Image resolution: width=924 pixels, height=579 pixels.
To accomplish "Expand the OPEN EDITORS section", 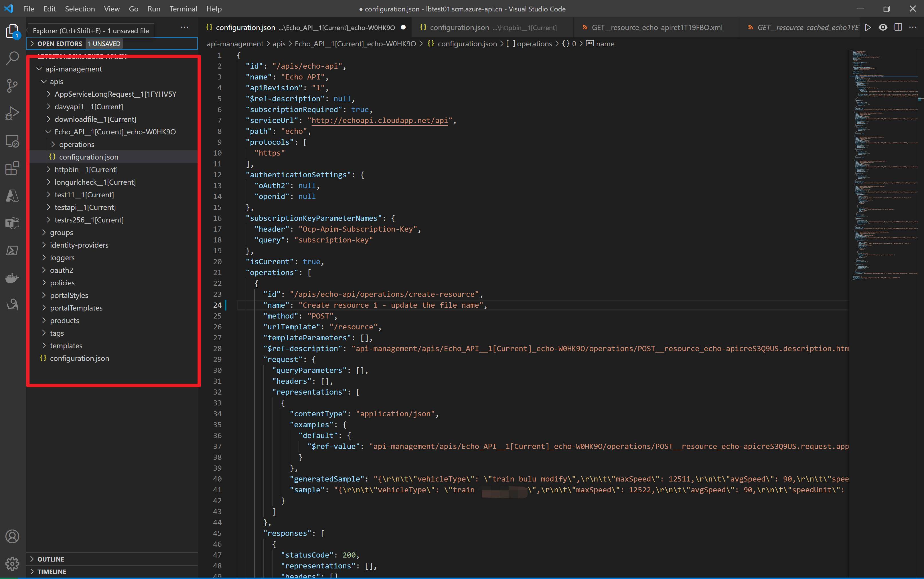I will coord(60,44).
